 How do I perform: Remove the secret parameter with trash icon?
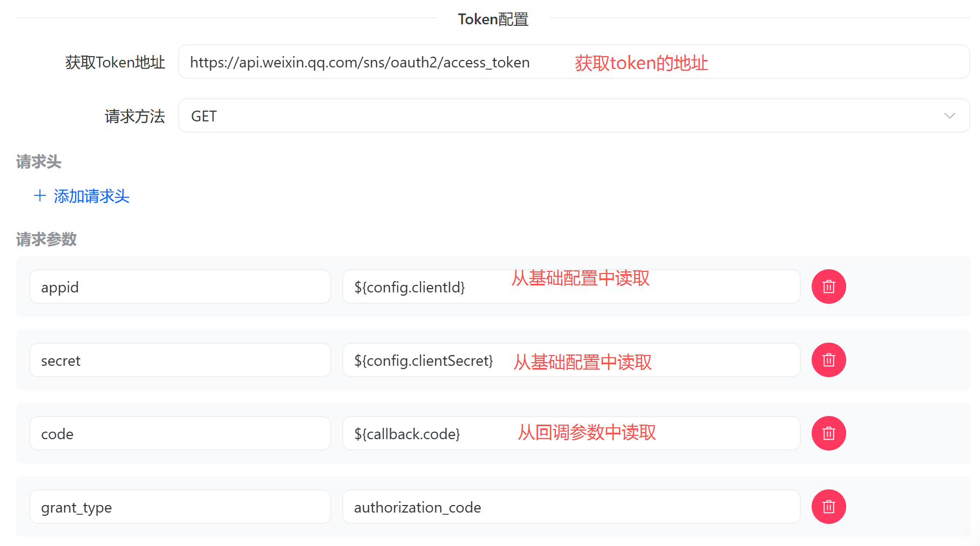click(828, 360)
